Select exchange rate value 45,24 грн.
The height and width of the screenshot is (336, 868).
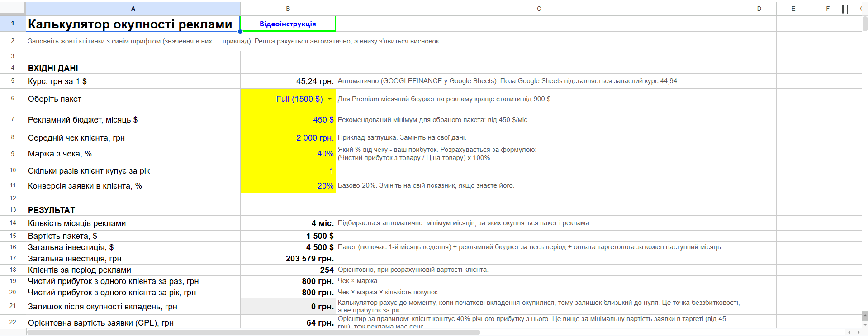pyautogui.click(x=288, y=81)
